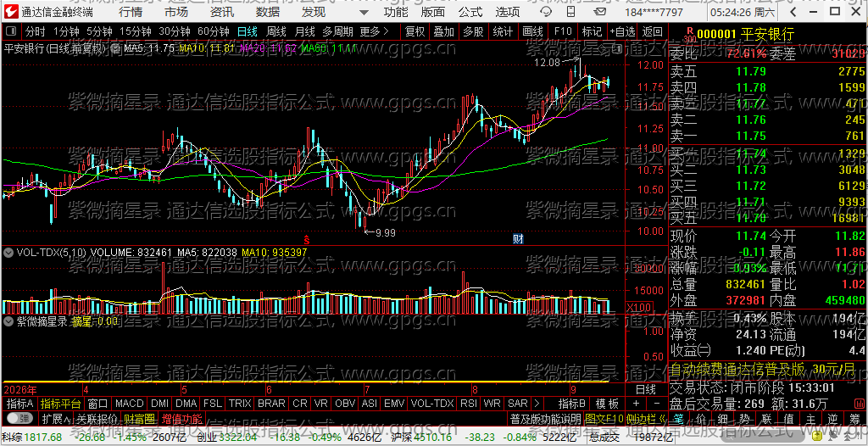Open 普及版功能说明 link
Image resolution: width=868 pixels, height=446 pixels.
click(545, 418)
